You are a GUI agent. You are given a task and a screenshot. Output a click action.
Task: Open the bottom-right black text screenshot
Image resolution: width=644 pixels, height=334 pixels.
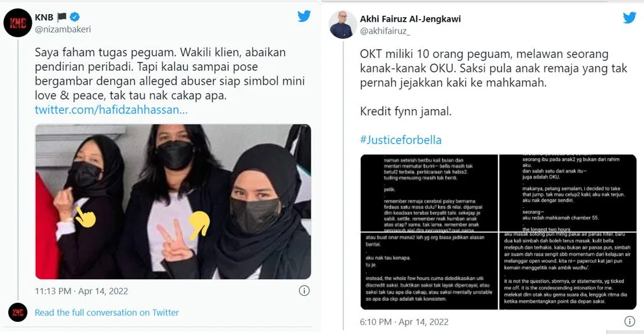pos(568,271)
